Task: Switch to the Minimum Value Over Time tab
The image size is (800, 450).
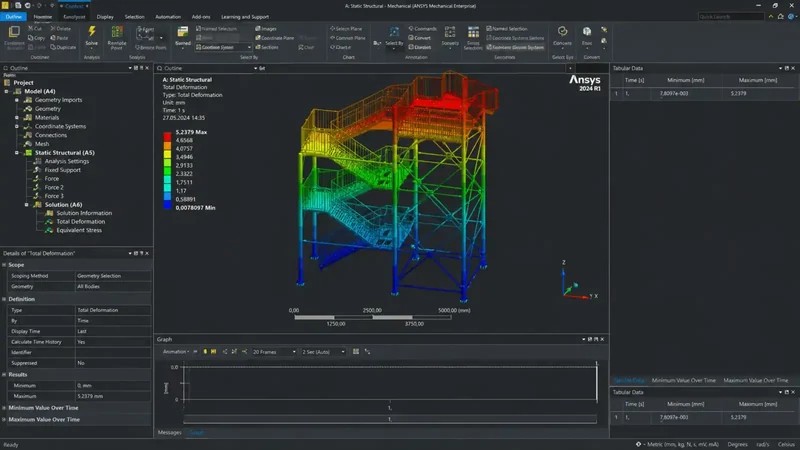Action: (684, 380)
